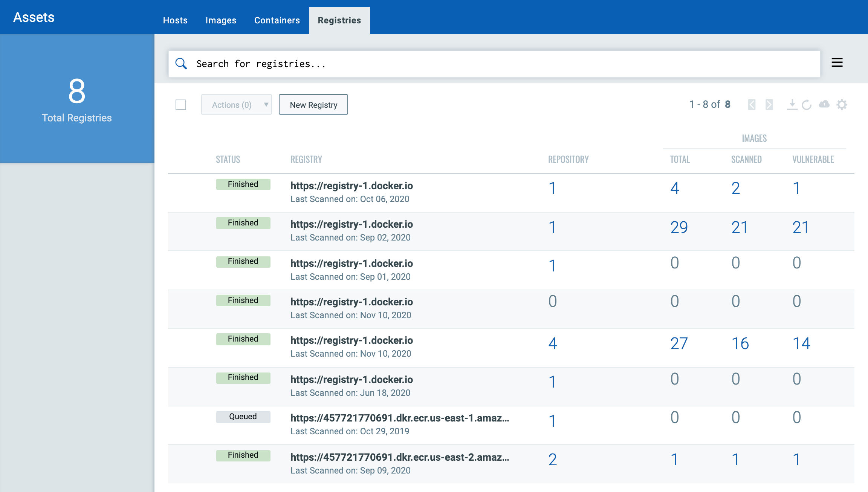This screenshot has width=868, height=492.
Task: Open the Containers tab
Action: click(x=277, y=20)
